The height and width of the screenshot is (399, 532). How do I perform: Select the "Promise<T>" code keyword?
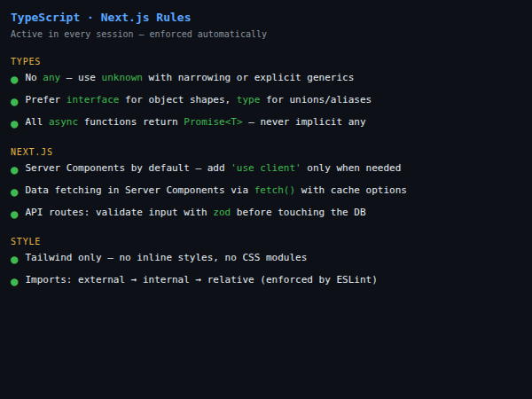coord(213,122)
